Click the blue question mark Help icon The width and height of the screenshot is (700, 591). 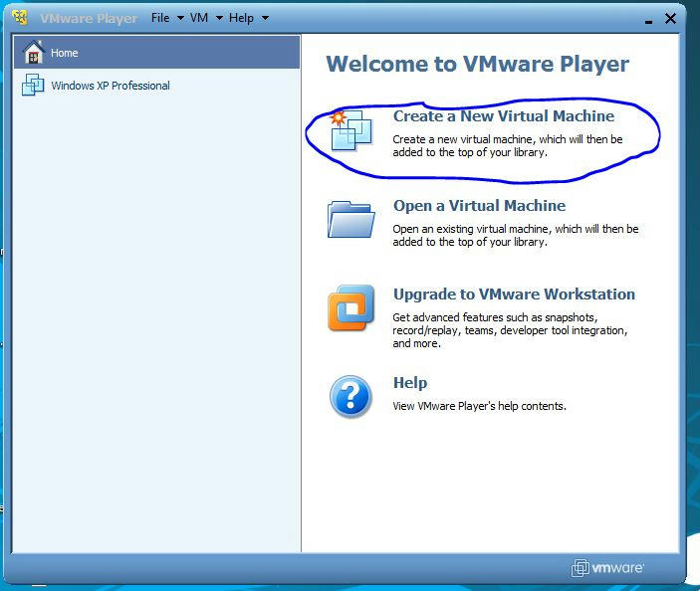pos(350,396)
